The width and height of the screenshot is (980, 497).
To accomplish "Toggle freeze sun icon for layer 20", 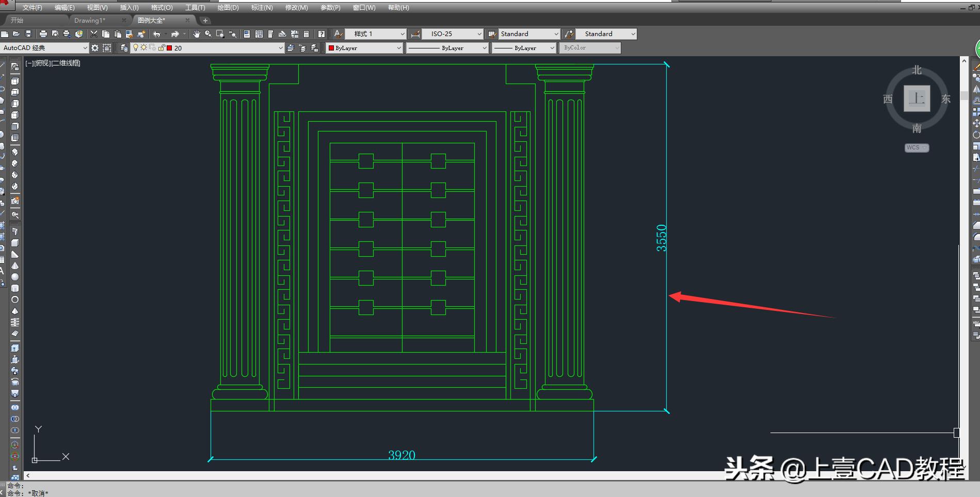I will coord(144,47).
